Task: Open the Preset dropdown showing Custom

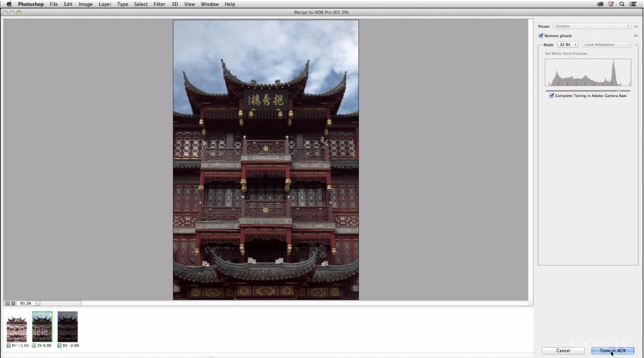Action: (x=592, y=27)
